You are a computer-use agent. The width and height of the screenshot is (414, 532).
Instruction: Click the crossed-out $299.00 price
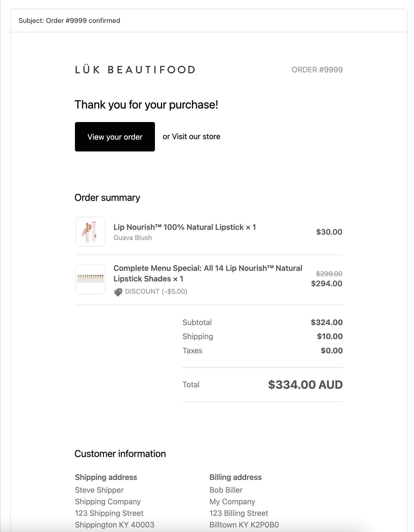point(329,274)
